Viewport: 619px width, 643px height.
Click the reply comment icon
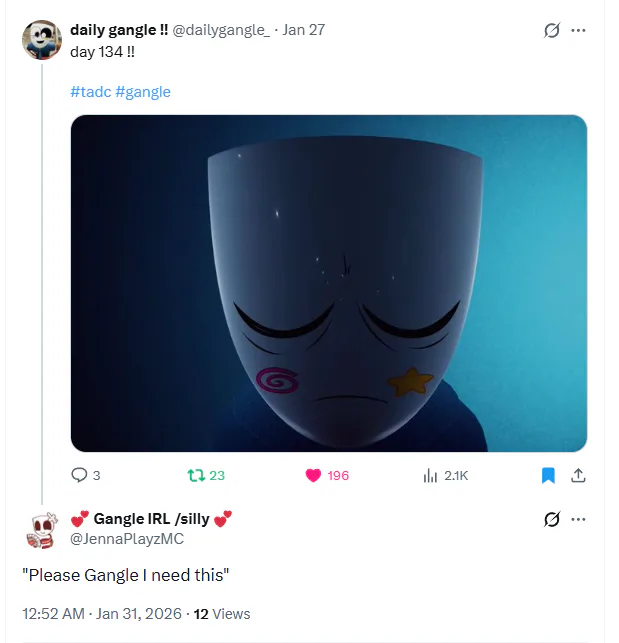pyautogui.click(x=80, y=475)
